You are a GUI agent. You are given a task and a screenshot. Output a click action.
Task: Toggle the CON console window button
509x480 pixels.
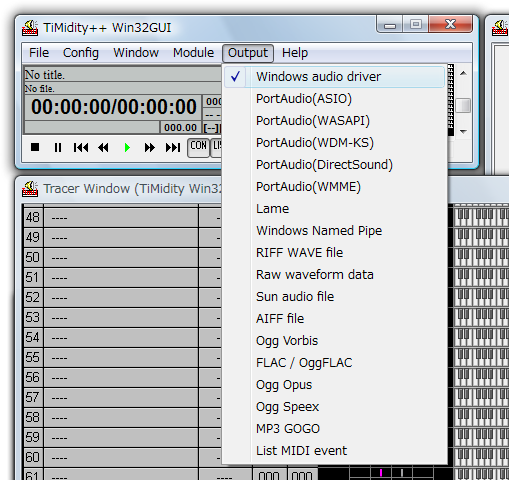click(x=199, y=147)
